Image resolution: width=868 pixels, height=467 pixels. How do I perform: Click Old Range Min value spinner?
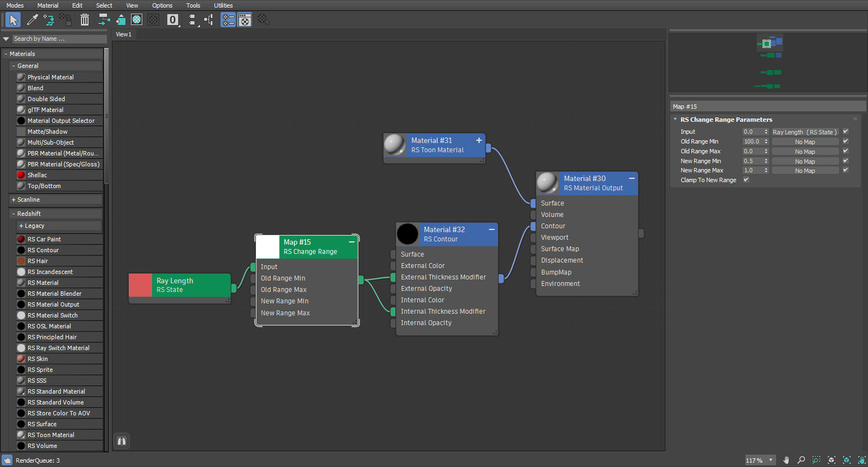tap(766, 141)
